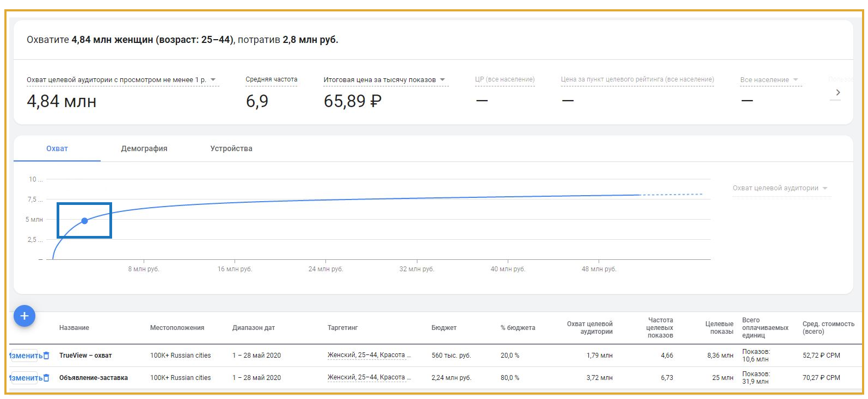Click the 'Диапазон дат' column header
868x399 pixels.
tap(254, 328)
